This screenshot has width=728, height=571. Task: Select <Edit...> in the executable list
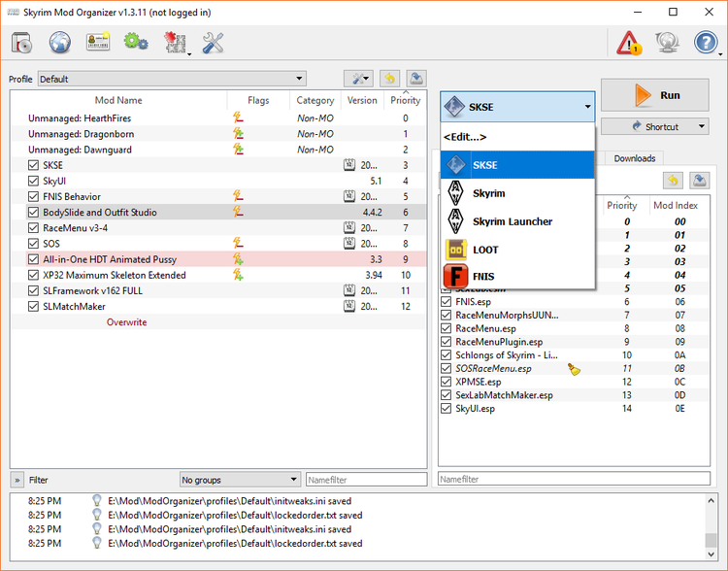(x=517, y=137)
